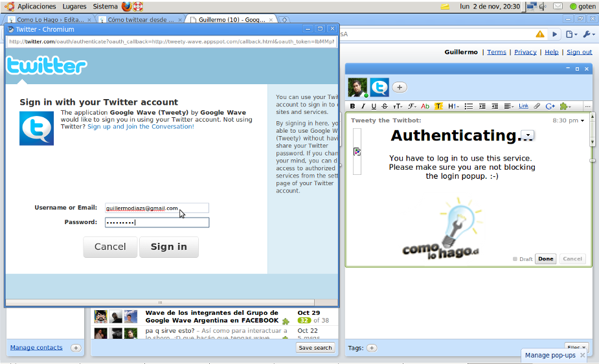Open the Terms link
The width and height of the screenshot is (599, 364).
click(496, 52)
